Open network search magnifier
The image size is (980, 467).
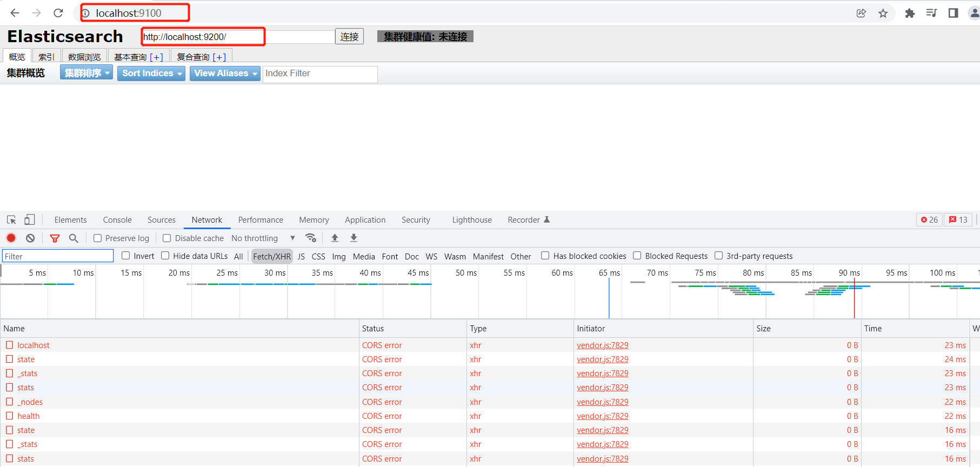pos(74,238)
